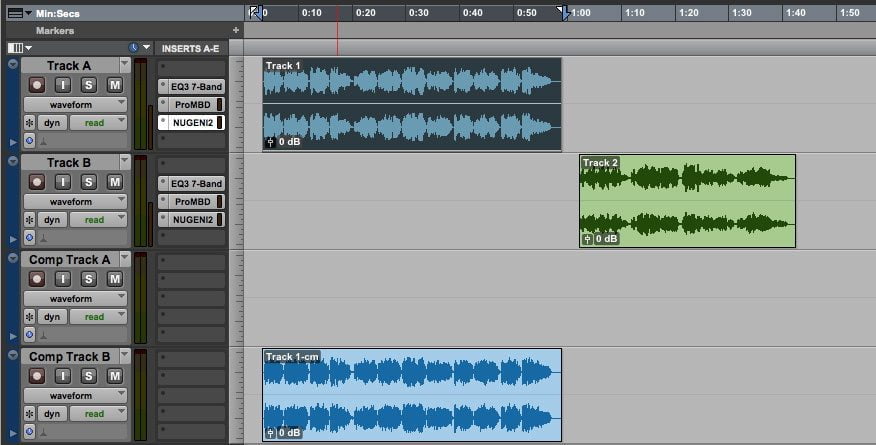Mute Track A
This screenshot has width=876, height=445.
[x=114, y=85]
